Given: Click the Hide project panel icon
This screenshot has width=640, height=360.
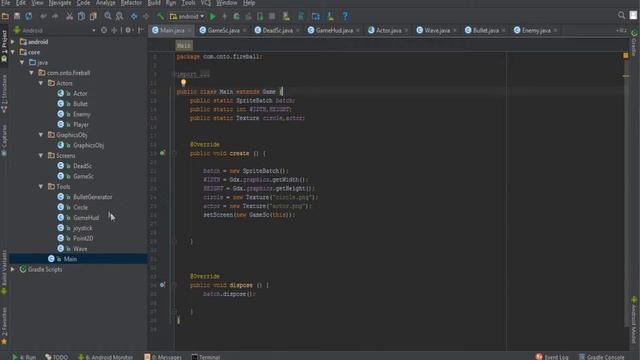Looking at the screenshot, I should (x=140, y=30).
